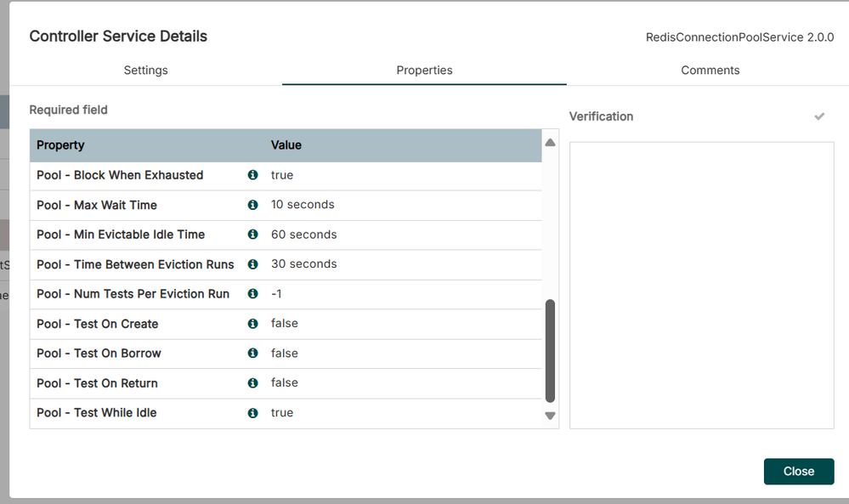Click info icon for Pool - Test While Idle
The height and width of the screenshot is (504, 849).
[252, 412]
